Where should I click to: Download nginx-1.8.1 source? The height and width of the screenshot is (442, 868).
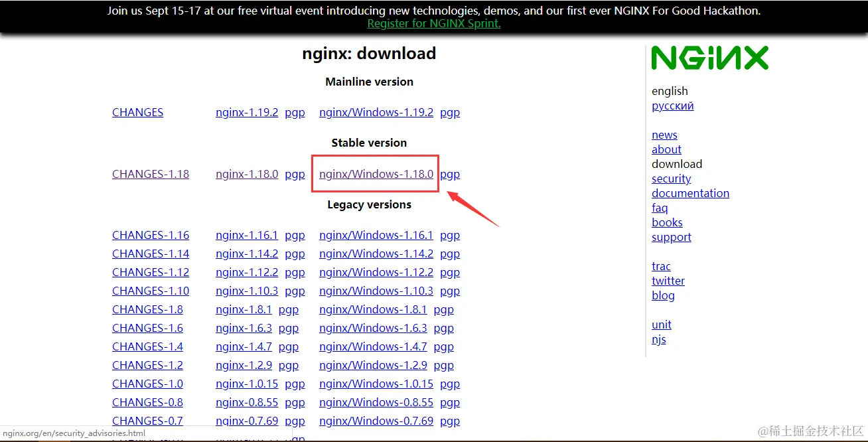(244, 309)
